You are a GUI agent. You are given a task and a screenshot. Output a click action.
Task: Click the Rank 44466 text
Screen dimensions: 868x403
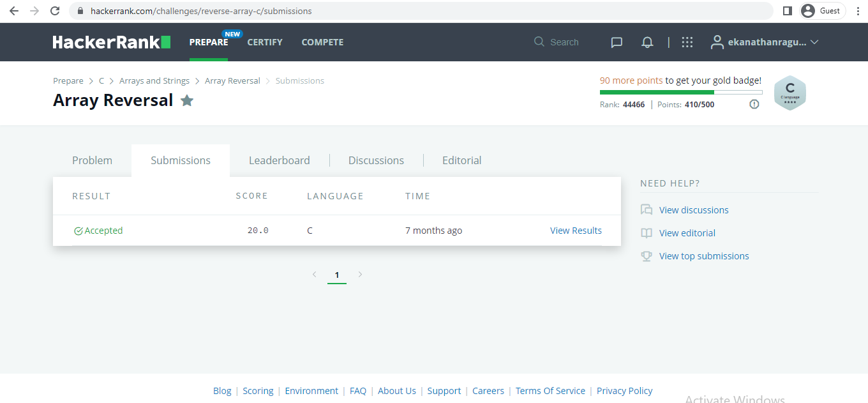[622, 105]
